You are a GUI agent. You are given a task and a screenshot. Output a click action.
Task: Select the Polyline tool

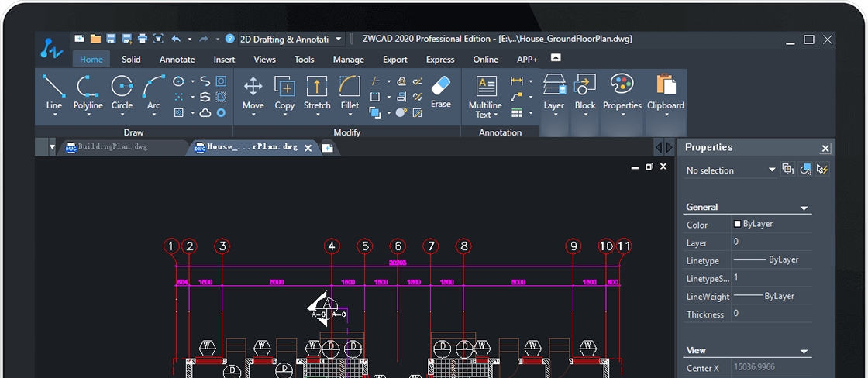tap(88, 92)
